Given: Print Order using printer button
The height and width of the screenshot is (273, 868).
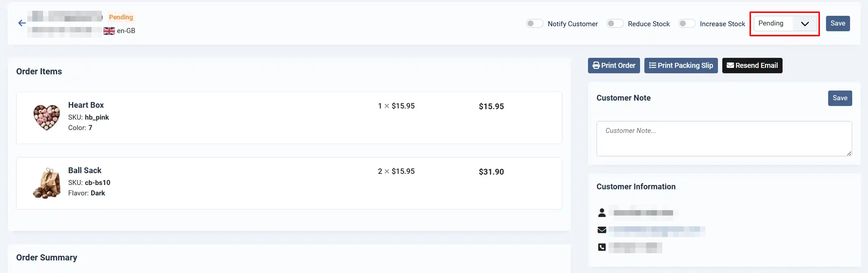Looking at the screenshot, I should click(614, 65).
